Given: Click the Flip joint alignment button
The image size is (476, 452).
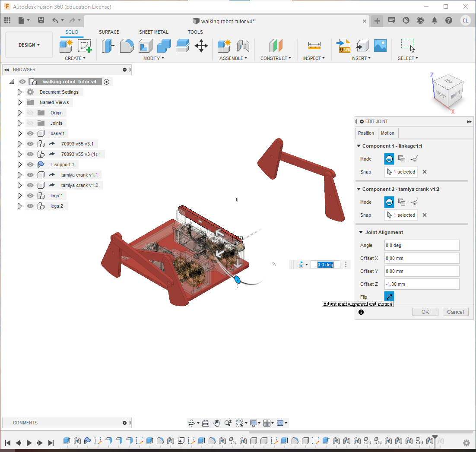Looking at the screenshot, I should (389, 297).
